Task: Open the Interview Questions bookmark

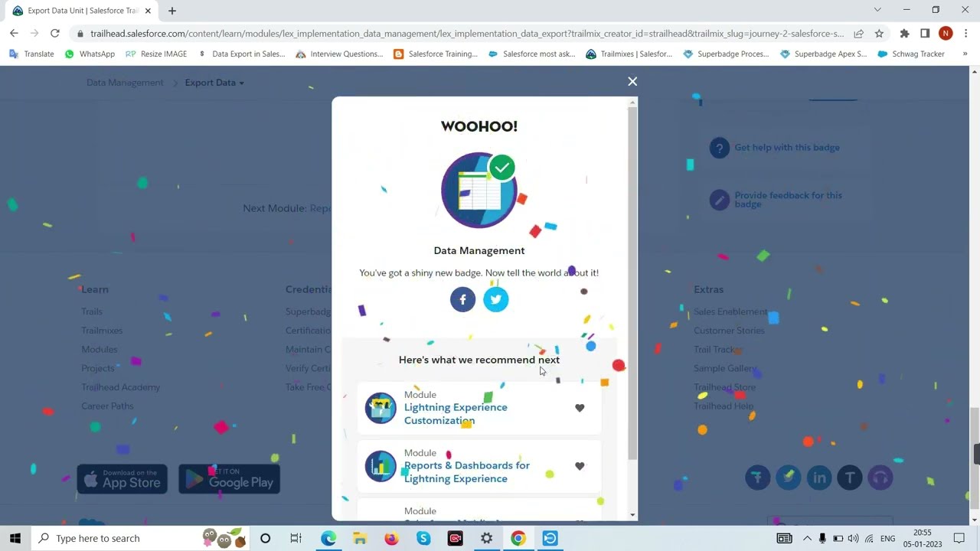Action: 339,54
